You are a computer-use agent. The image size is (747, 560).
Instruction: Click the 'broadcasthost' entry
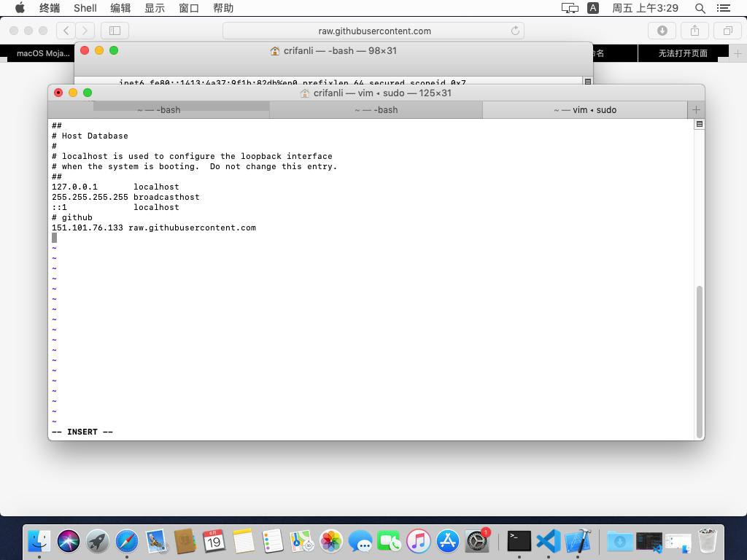pyautogui.click(x=166, y=197)
